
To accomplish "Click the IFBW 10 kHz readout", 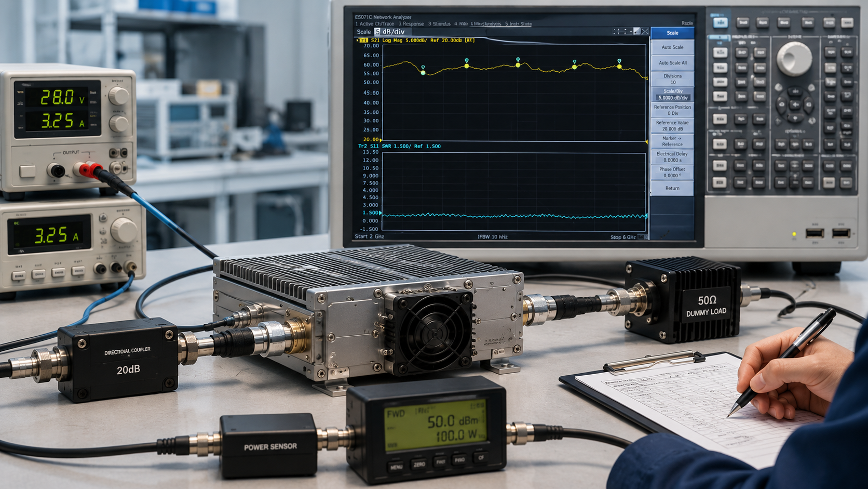I will tap(492, 237).
